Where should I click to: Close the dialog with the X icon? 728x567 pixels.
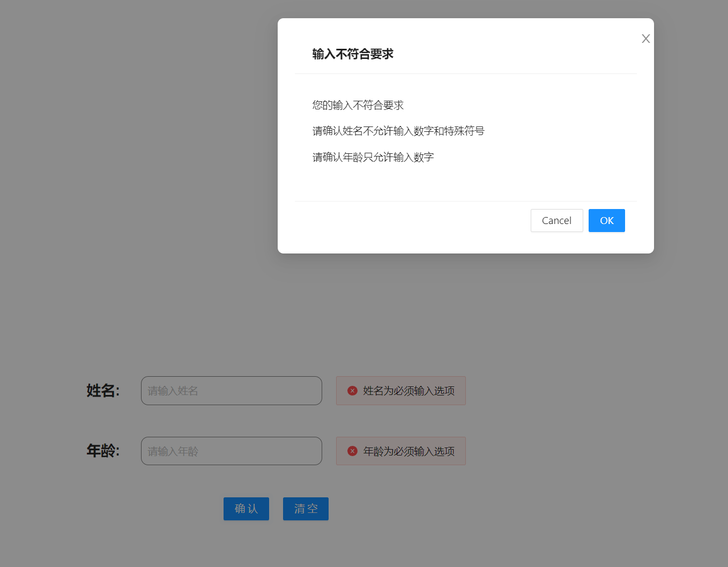[645, 39]
